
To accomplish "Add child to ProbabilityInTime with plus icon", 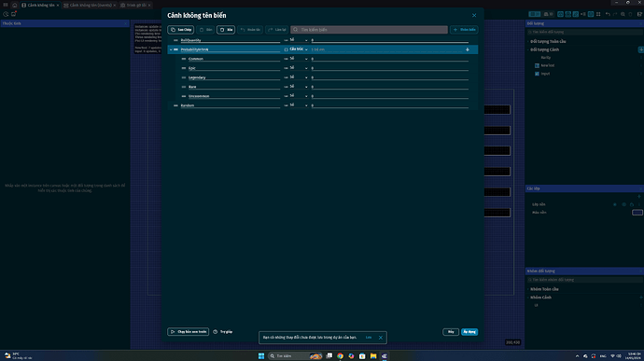I will pyautogui.click(x=468, y=49).
